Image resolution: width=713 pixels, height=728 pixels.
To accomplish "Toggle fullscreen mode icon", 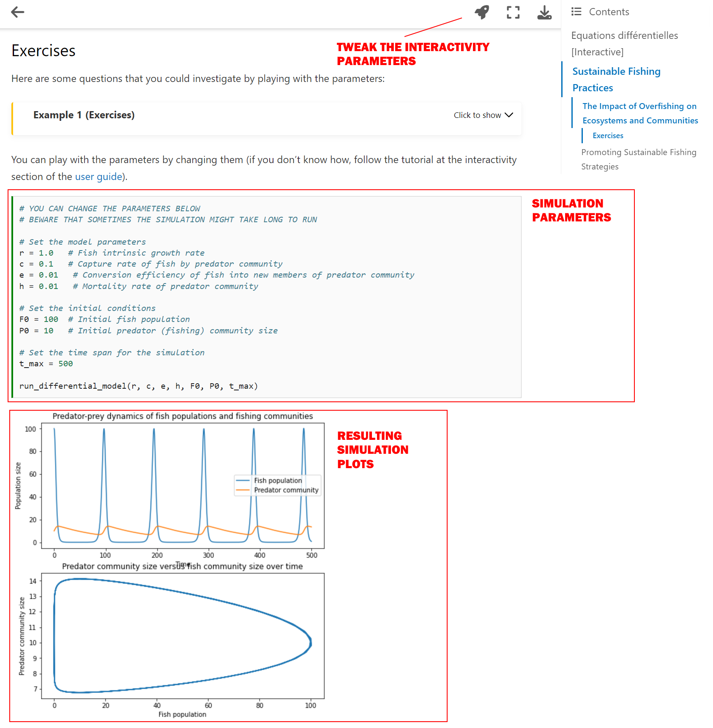I will (513, 12).
